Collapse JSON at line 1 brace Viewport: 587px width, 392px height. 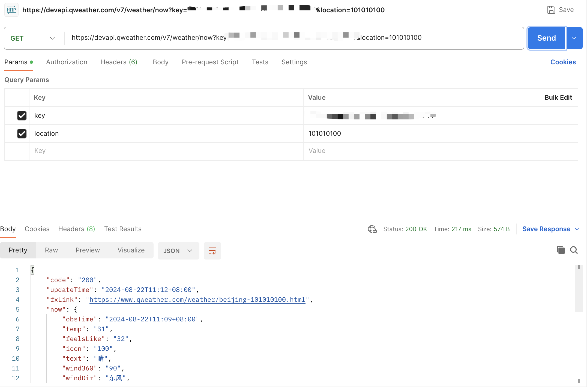pos(32,270)
